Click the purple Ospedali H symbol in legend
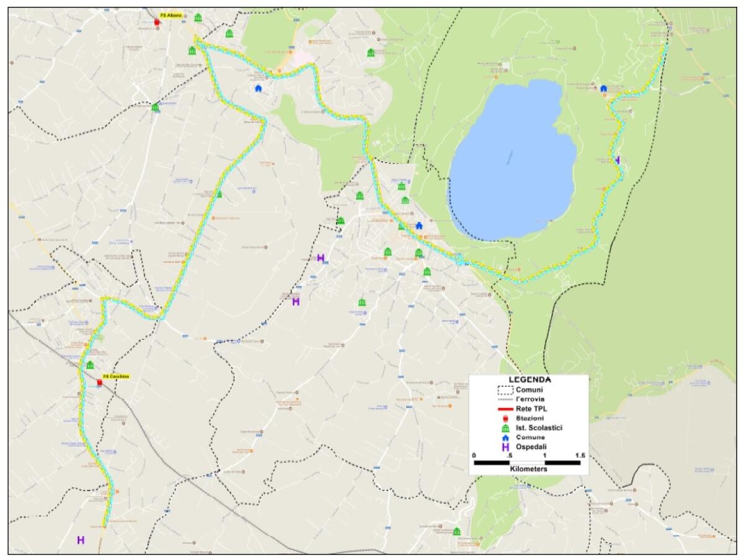Screen dimensions: 744x560 tap(505, 447)
